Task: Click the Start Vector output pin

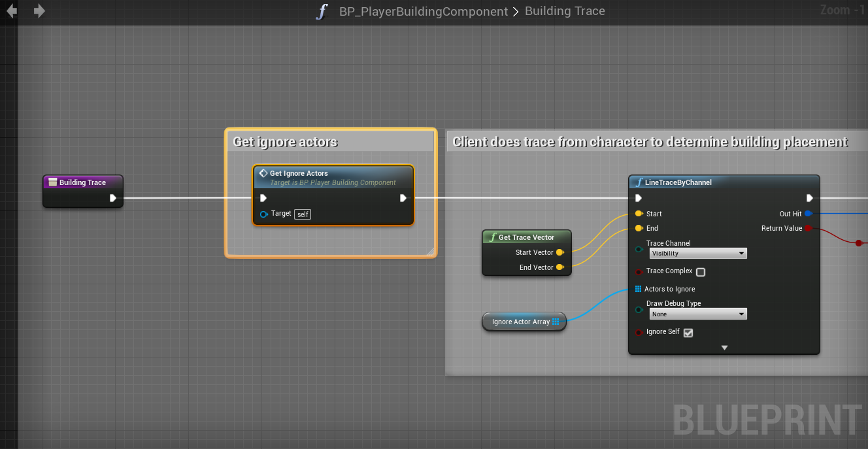Action: click(559, 252)
